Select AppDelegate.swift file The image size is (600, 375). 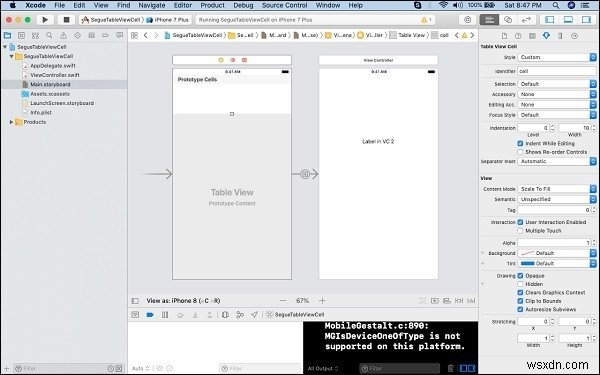click(53, 66)
